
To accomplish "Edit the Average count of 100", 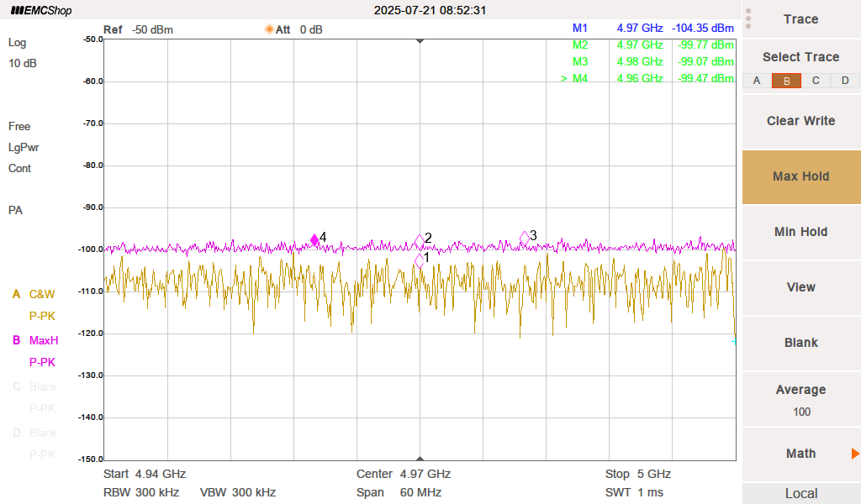I will pos(800,400).
